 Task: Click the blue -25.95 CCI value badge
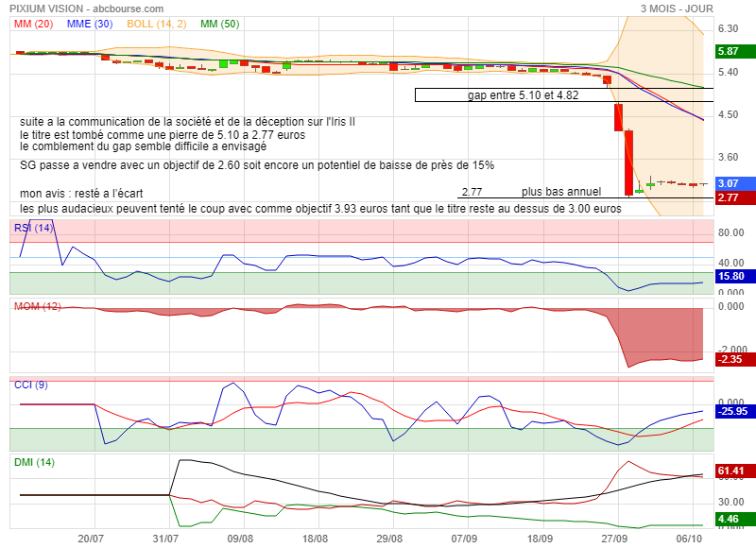point(735,411)
